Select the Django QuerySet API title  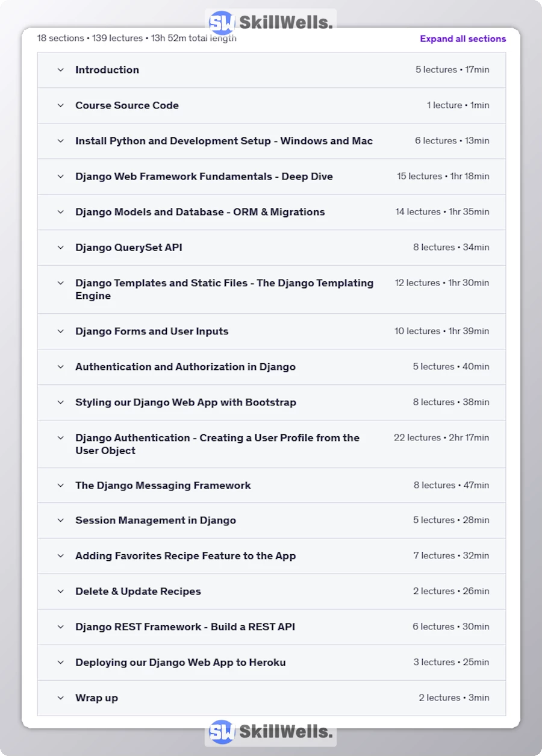coord(129,248)
